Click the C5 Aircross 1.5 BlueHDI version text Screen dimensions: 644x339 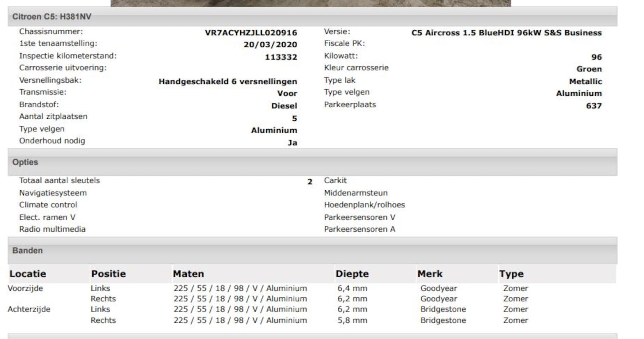click(506, 32)
